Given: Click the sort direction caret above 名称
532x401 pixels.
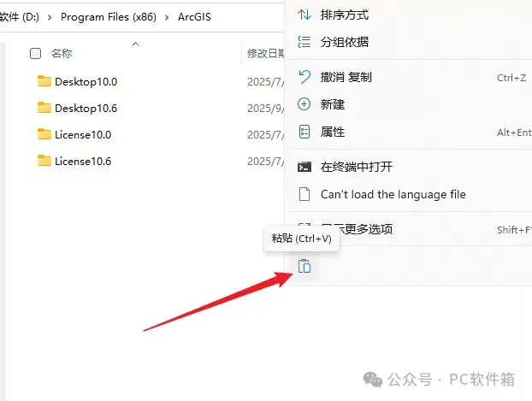Looking at the screenshot, I should (136, 44).
